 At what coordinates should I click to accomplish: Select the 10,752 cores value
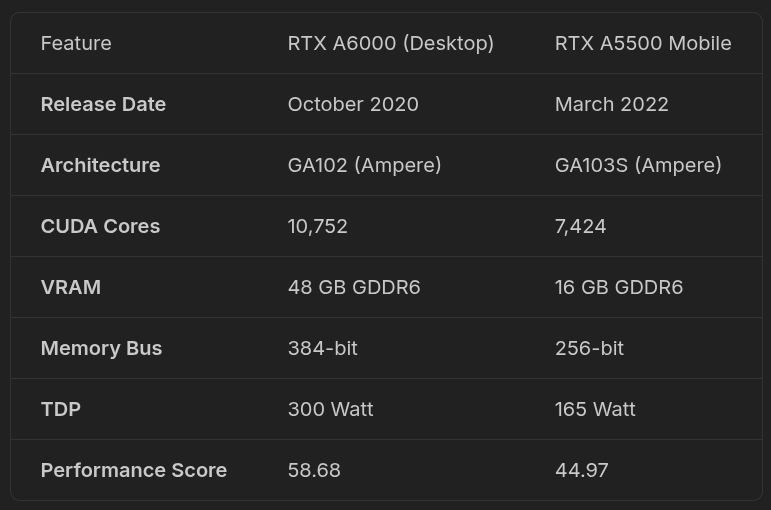[317, 226]
